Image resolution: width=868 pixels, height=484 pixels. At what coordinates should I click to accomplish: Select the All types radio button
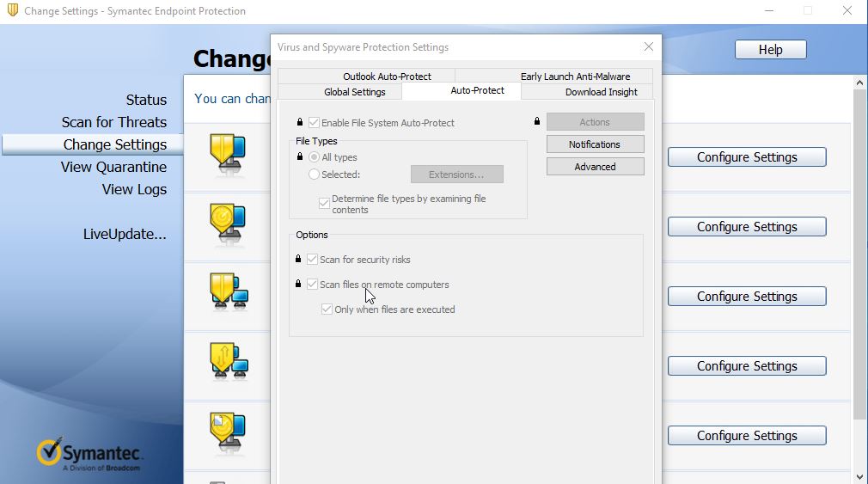tap(314, 157)
